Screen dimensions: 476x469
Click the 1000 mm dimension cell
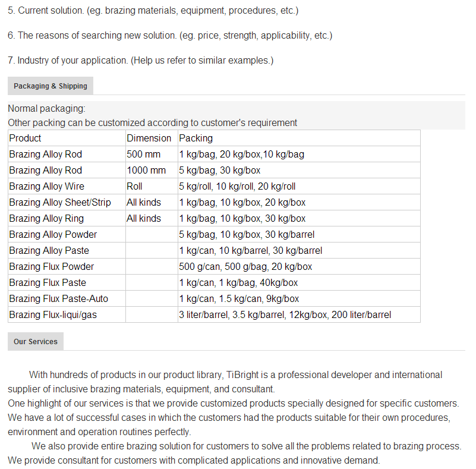(x=152, y=170)
